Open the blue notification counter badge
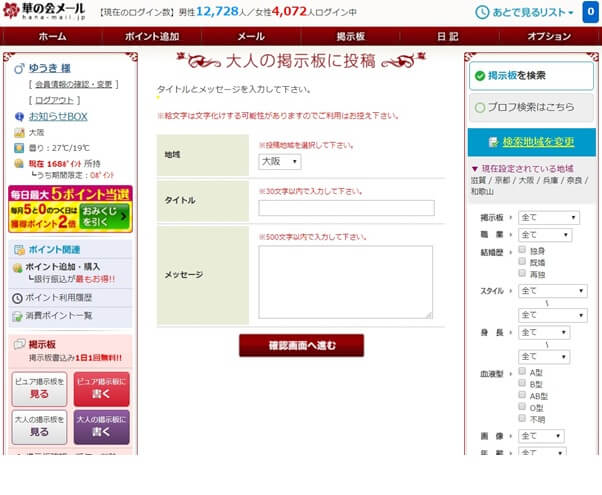 pos(590,12)
